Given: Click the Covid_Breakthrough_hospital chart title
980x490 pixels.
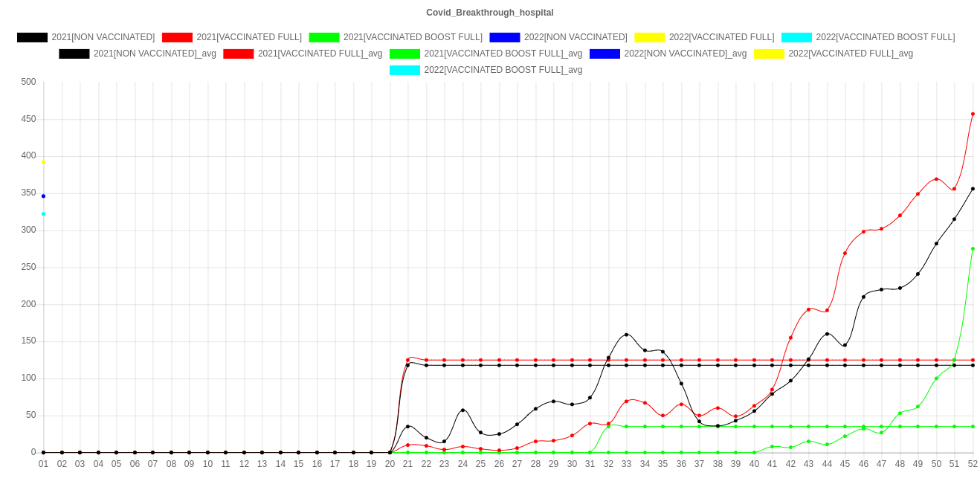Looking at the screenshot, I should [489, 13].
